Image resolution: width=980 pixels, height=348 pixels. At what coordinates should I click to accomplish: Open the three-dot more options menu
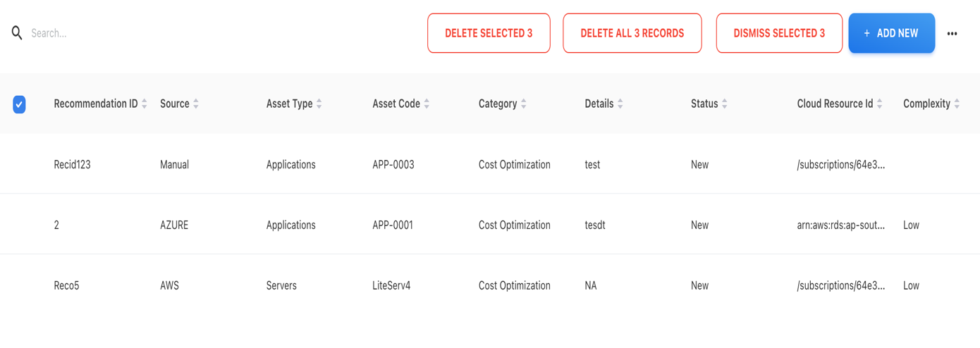tap(952, 34)
